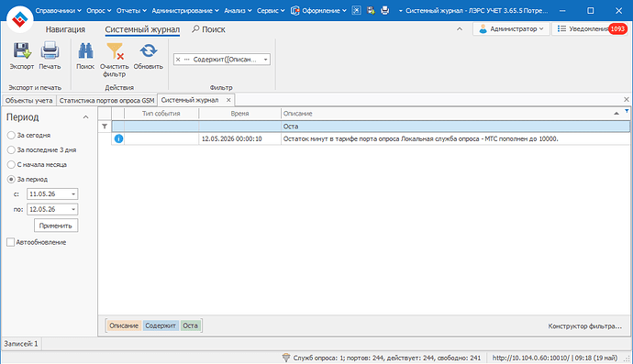Collapse the Период panel

click(85, 117)
